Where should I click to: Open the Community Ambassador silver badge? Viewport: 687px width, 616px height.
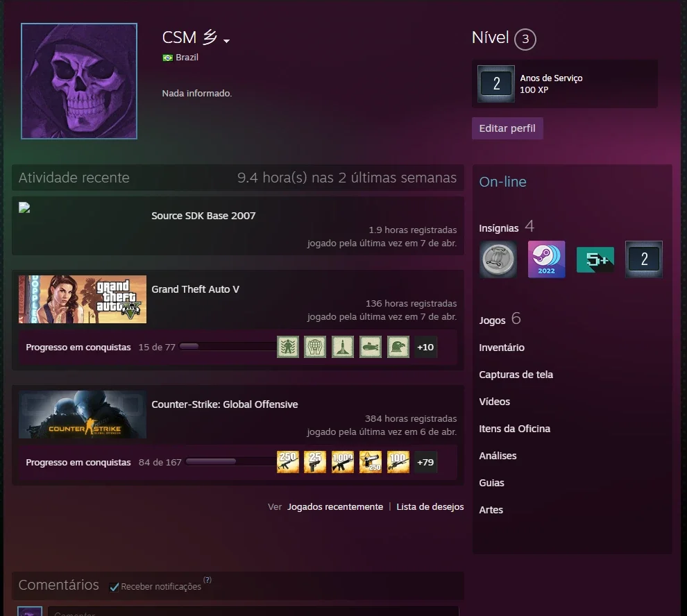point(498,259)
